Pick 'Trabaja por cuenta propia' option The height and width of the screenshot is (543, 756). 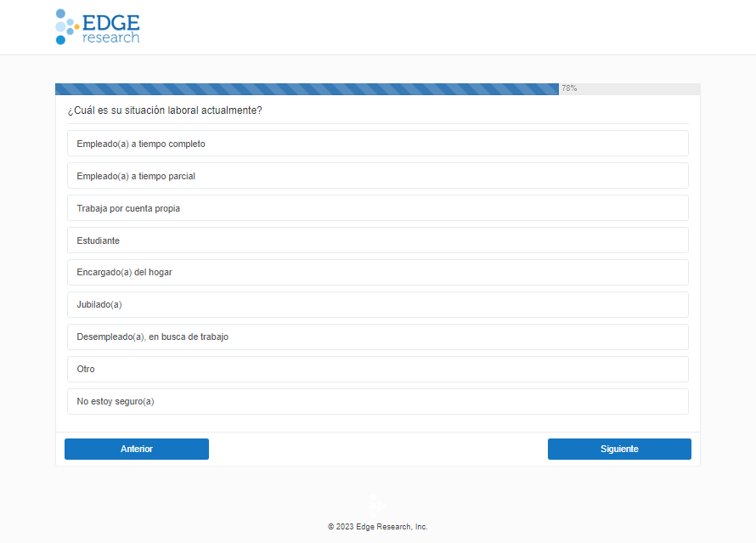(377, 208)
